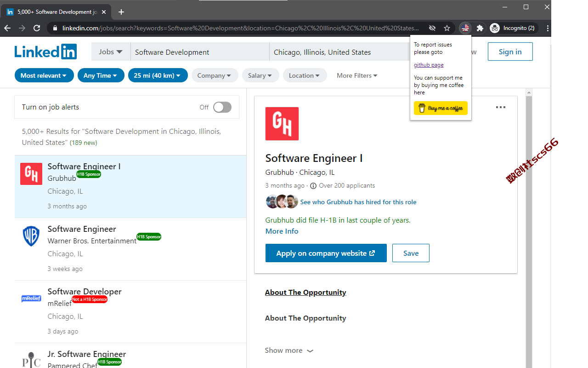Click the Sign in button

pos(510,52)
